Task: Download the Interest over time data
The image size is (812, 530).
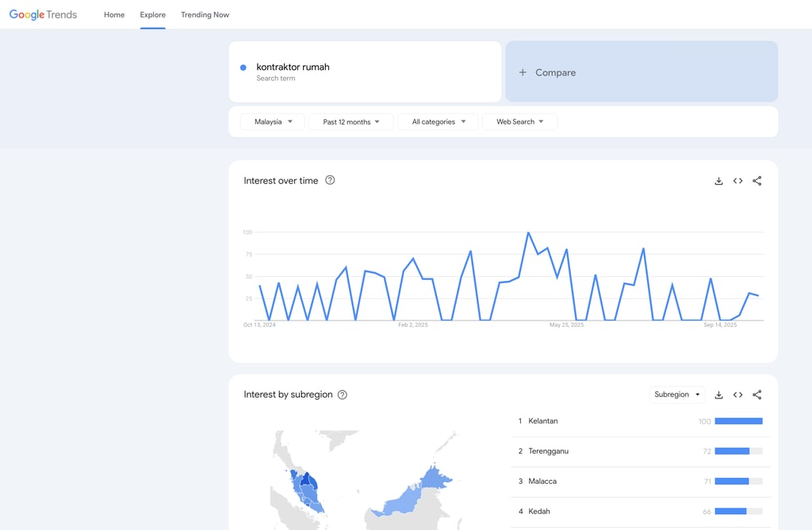Action: click(718, 181)
